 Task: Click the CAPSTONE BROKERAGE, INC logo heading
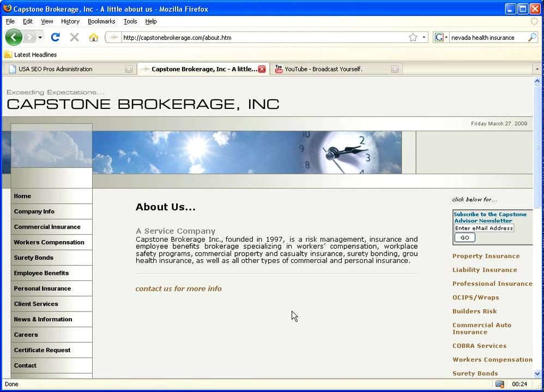pyautogui.click(x=143, y=104)
